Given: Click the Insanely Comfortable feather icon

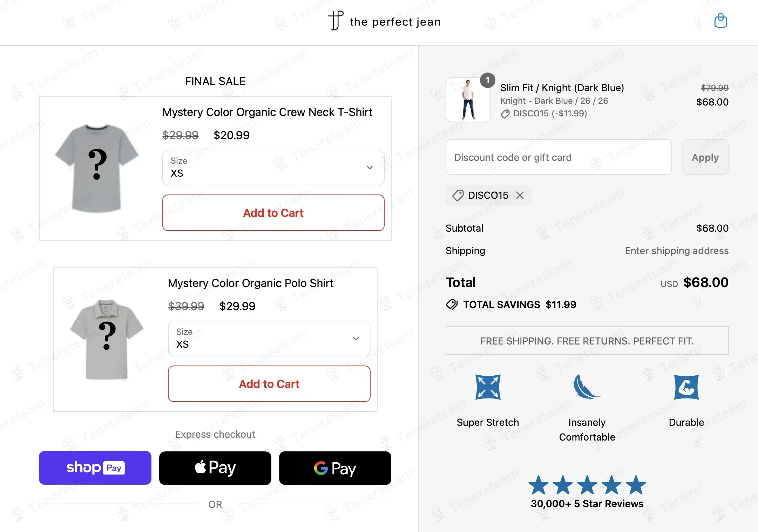Looking at the screenshot, I should (x=586, y=387).
